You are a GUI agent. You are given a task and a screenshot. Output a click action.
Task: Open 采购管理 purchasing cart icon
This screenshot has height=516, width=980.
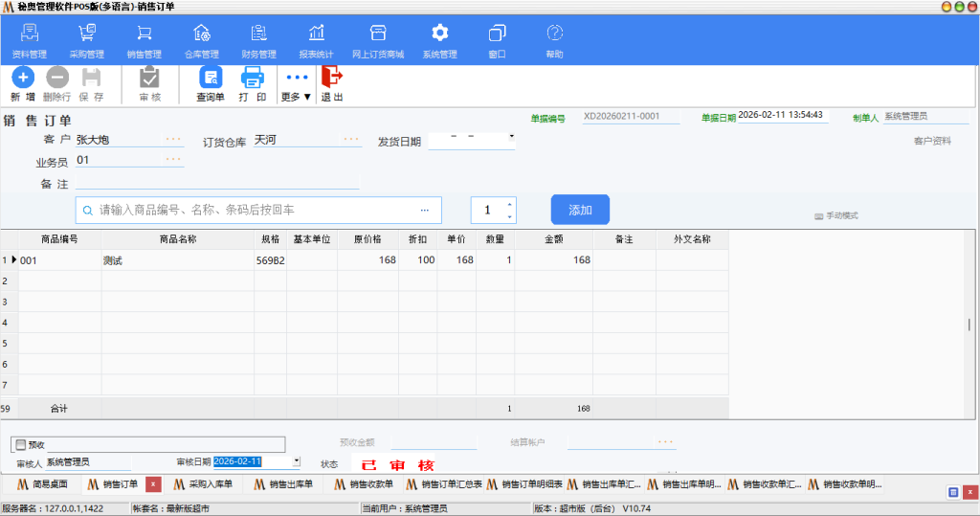click(x=87, y=34)
